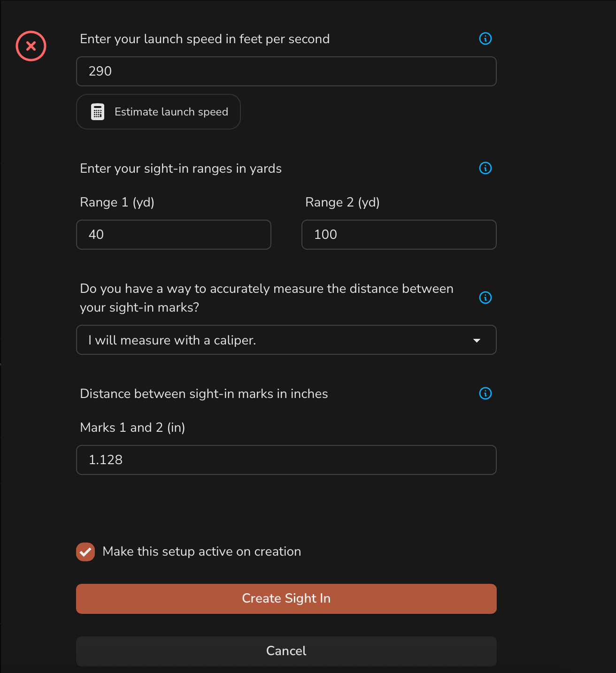The image size is (616, 673).
Task: Select the Range 2 field with value 100
Action: pyautogui.click(x=399, y=235)
